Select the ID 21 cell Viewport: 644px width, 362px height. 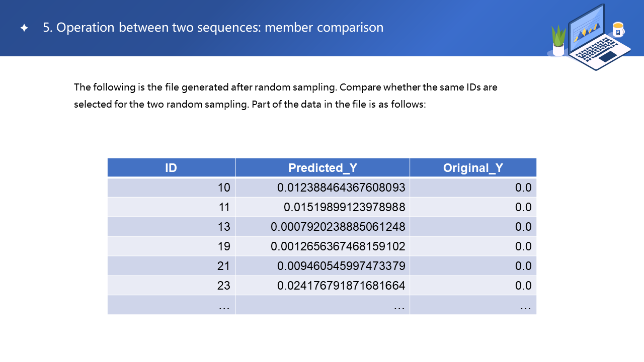[x=224, y=266]
